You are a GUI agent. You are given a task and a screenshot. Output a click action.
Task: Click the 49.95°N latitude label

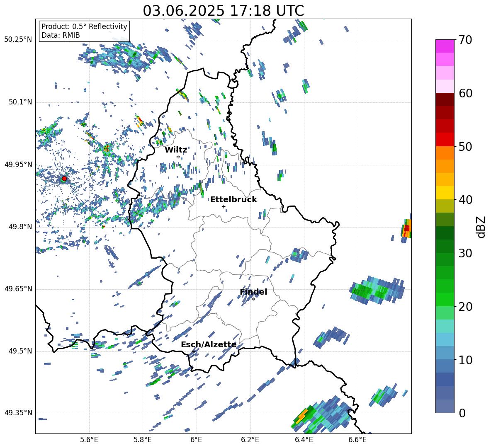[18, 165]
